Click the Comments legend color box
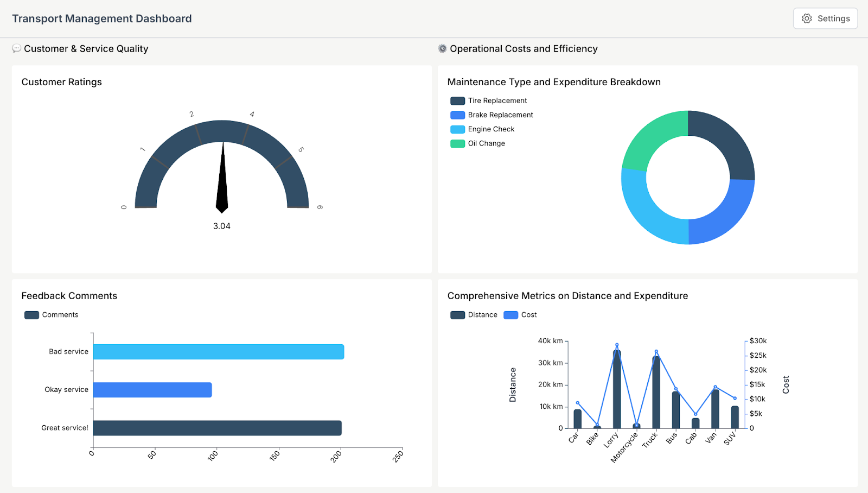Viewport: 868px width, 493px height. [31, 314]
